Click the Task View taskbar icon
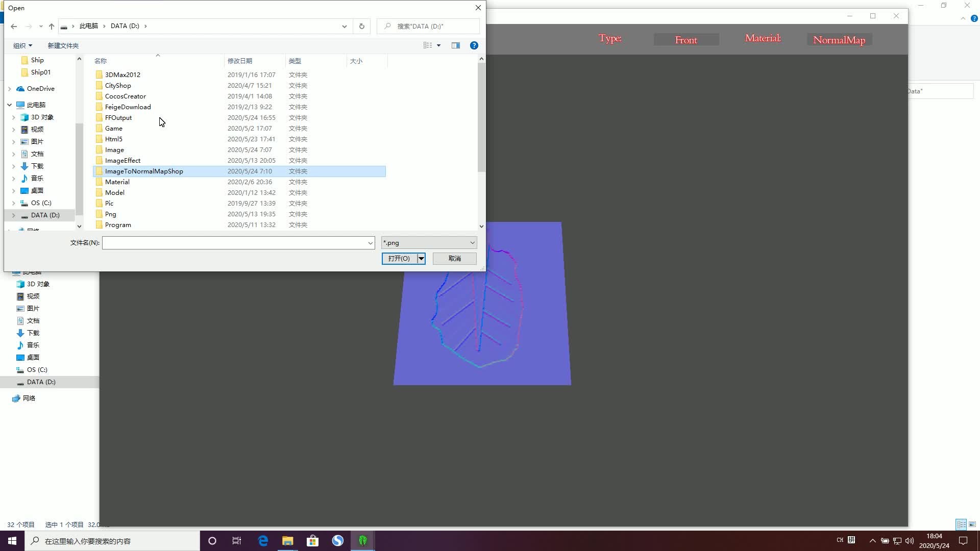The height and width of the screenshot is (551, 980). 237,541
